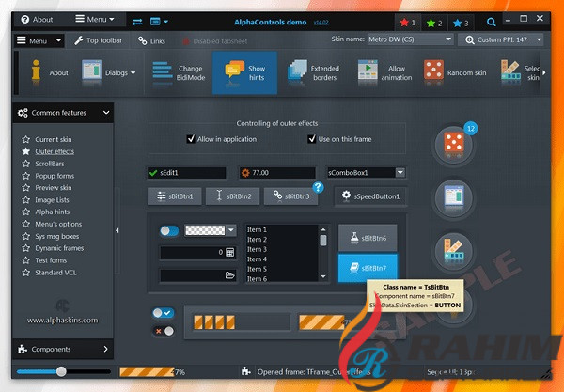The height and width of the screenshot is (392, 564).
Task: Click the About question mark icon in title bar
Action: tap(24, 20)
